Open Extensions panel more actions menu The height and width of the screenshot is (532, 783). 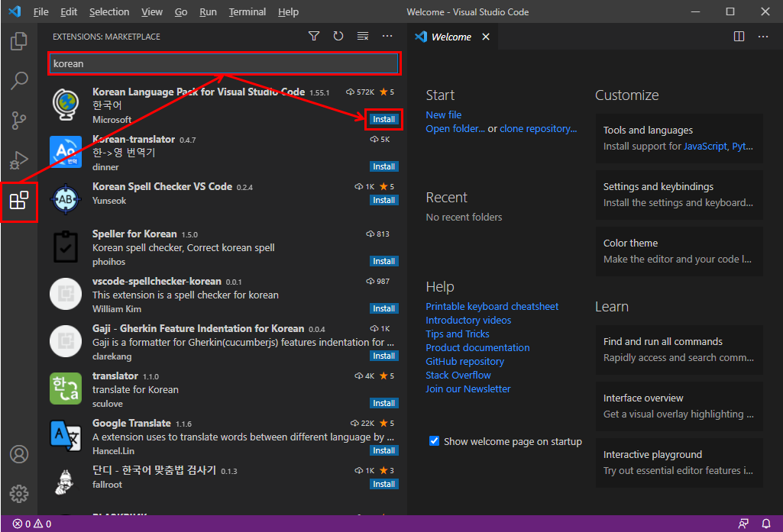click(x=387, y=37)
